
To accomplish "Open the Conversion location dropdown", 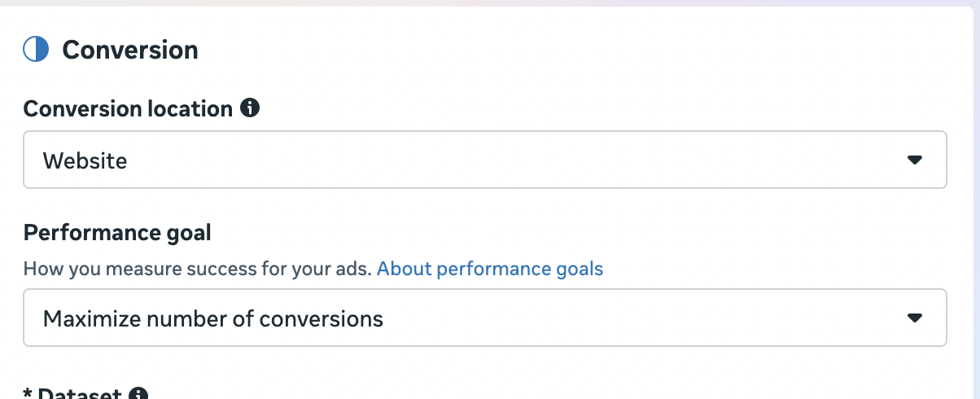I will (x=484, y=160).
